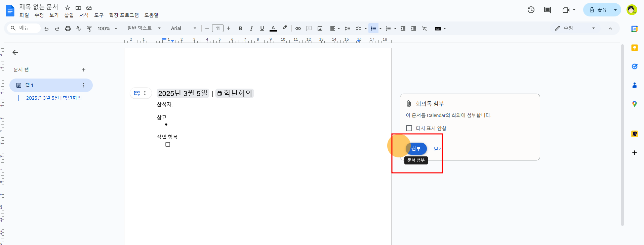644x245 pixels.
Task: Open numbered list options arrow
Action: coord(395,29)
